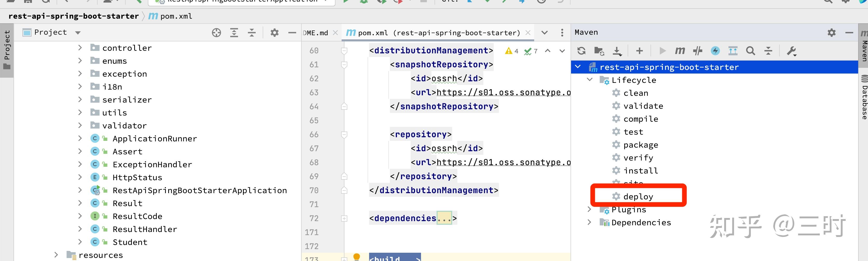Click Select Opened File crosshair icon
This screenshot has width=868, height=261.
coord(216,33)
